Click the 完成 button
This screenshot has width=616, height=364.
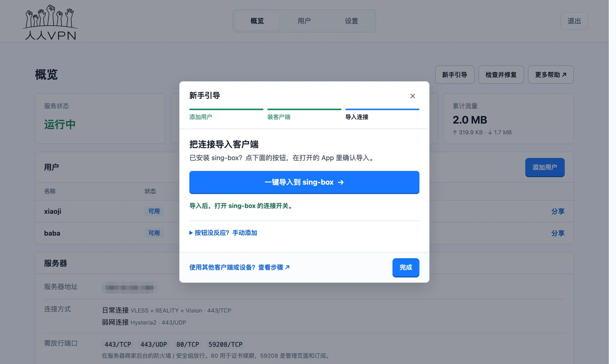click(405, 267)
